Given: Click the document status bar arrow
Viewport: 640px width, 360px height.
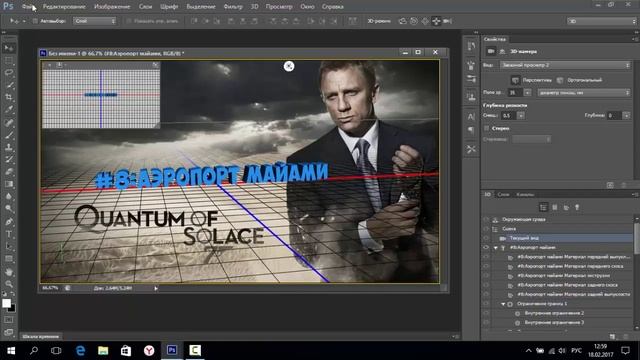Looking at the screenshot, I should coord(156,288).
